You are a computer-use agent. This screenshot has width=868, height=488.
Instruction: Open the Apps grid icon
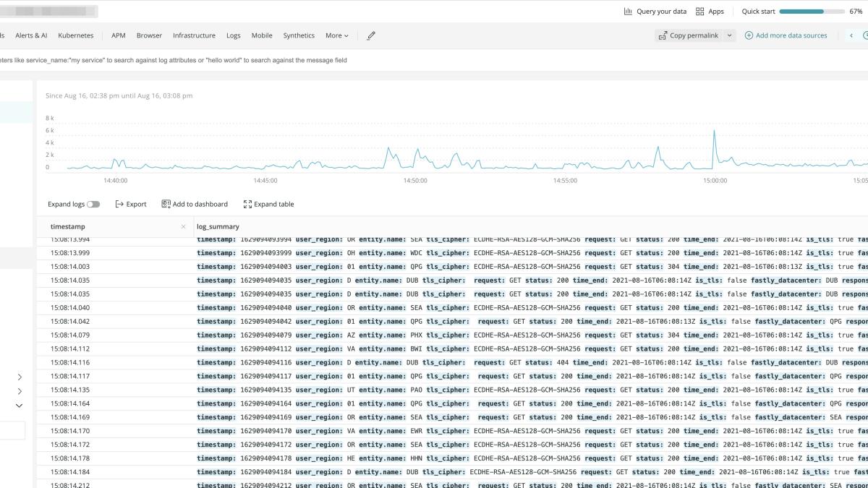coord(699,12)
